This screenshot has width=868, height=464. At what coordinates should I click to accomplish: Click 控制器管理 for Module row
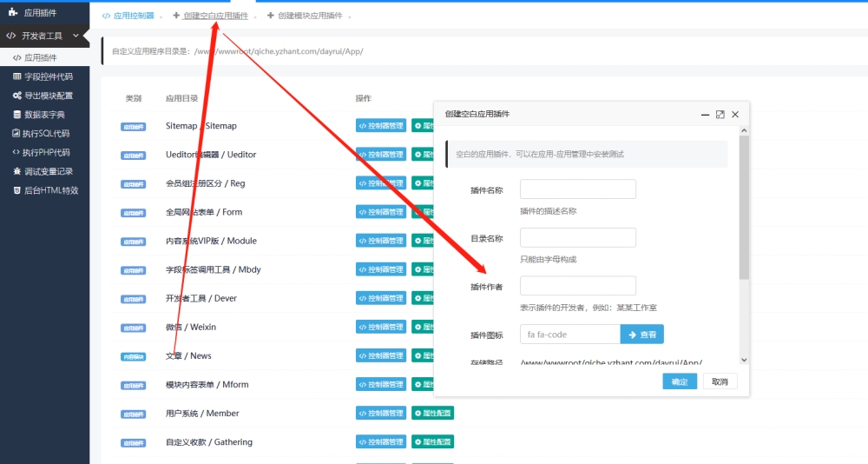click(381, 241)
